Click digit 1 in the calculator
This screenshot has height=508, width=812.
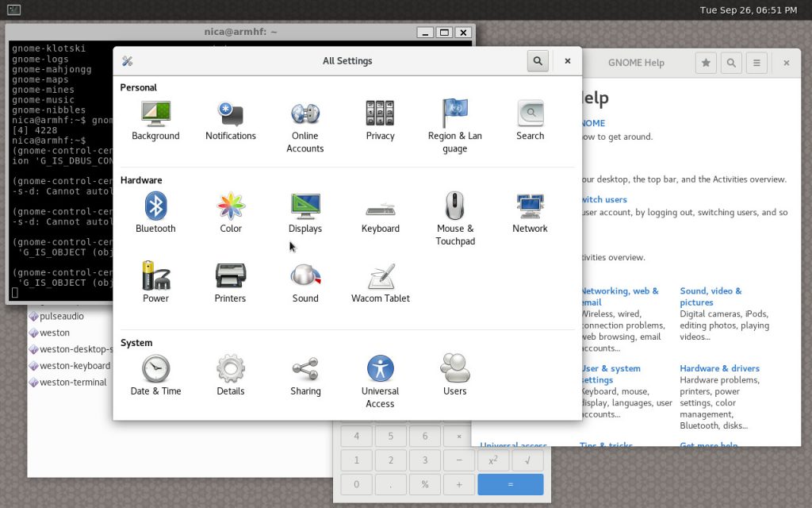tap(356, 460)
